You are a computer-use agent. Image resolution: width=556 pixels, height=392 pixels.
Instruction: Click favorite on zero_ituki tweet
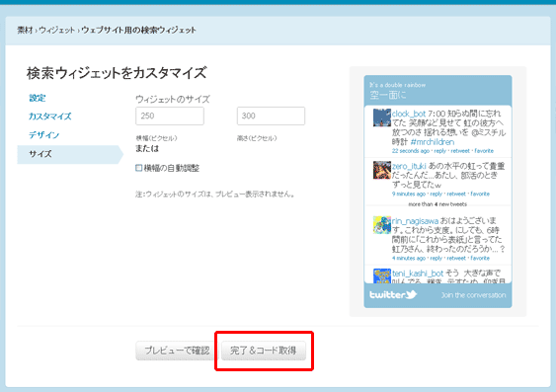click(480, 194)
